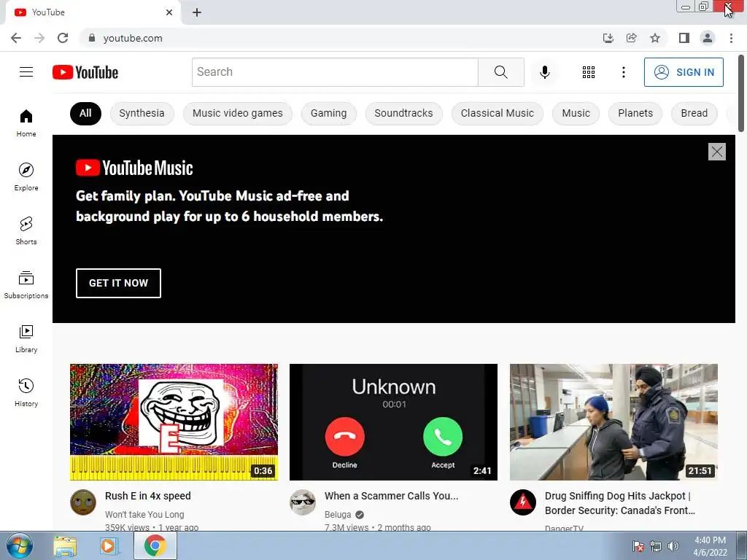Image resolution: width=747 pixels, height=560 pixels.
Task: Open Drug Sniffing Dog video thumbnail
Action: (614, 422)
